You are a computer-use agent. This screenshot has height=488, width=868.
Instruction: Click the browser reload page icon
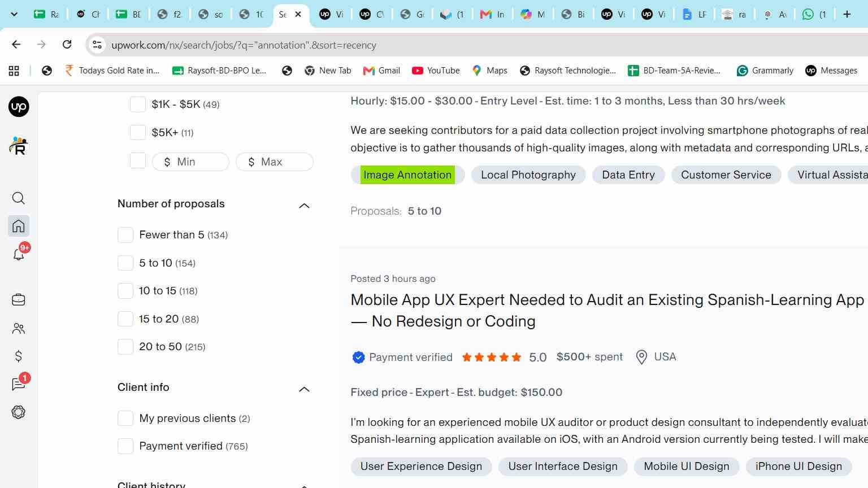click(67, 45)
